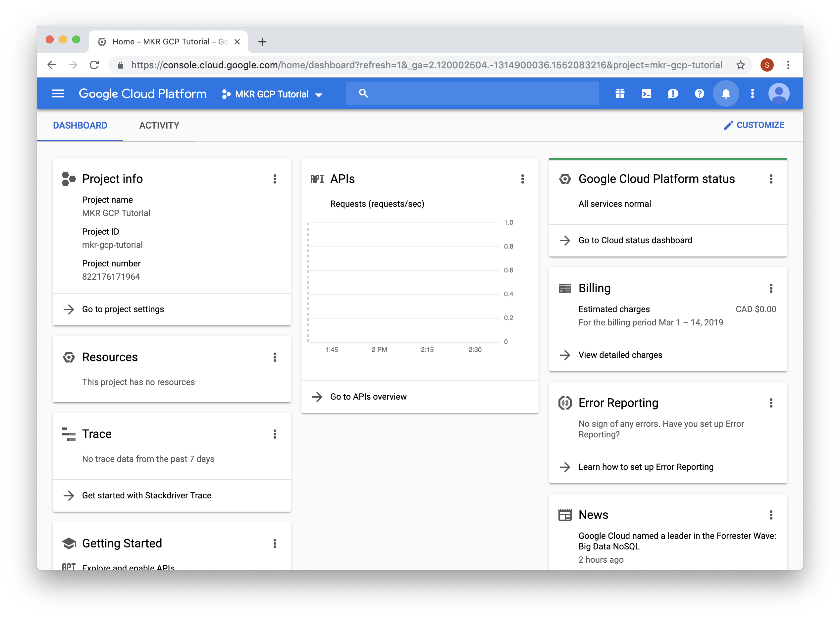
Task: Click the Project info hexagon icon
Action: 69,179
